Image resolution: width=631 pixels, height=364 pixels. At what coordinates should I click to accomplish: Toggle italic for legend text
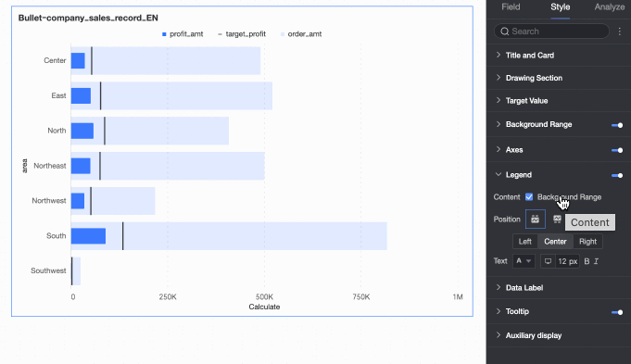597,261
